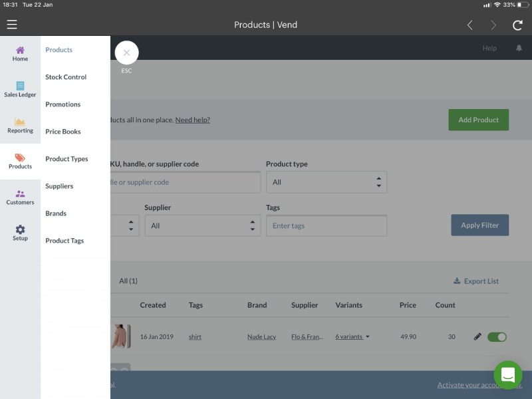Toggle the product active switch off

(497, 337)
